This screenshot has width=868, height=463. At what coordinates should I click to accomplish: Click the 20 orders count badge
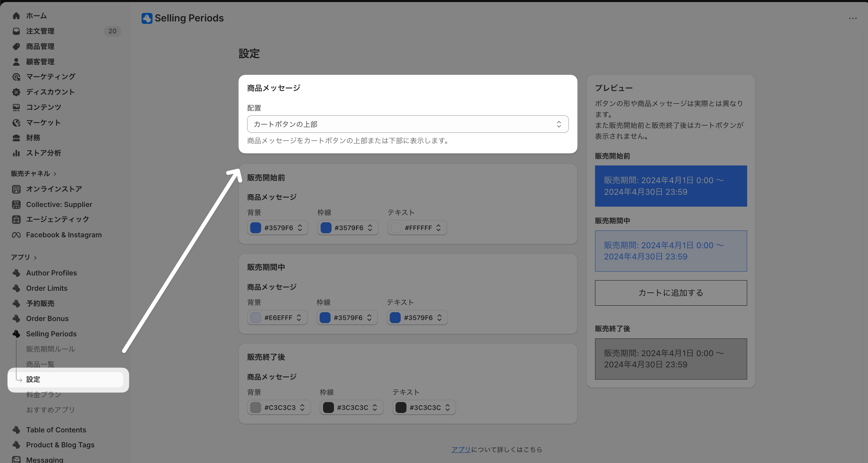point(112,31)
